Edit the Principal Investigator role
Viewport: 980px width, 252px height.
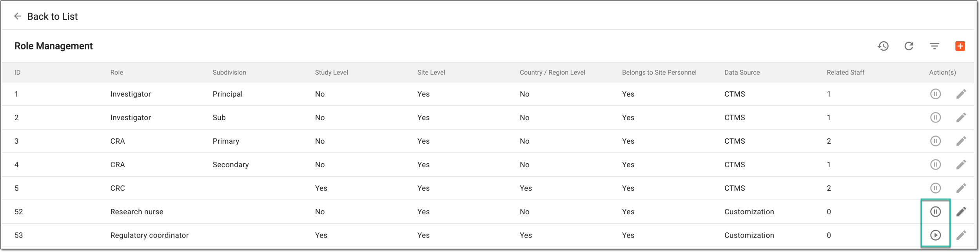[x=961, y=94]
